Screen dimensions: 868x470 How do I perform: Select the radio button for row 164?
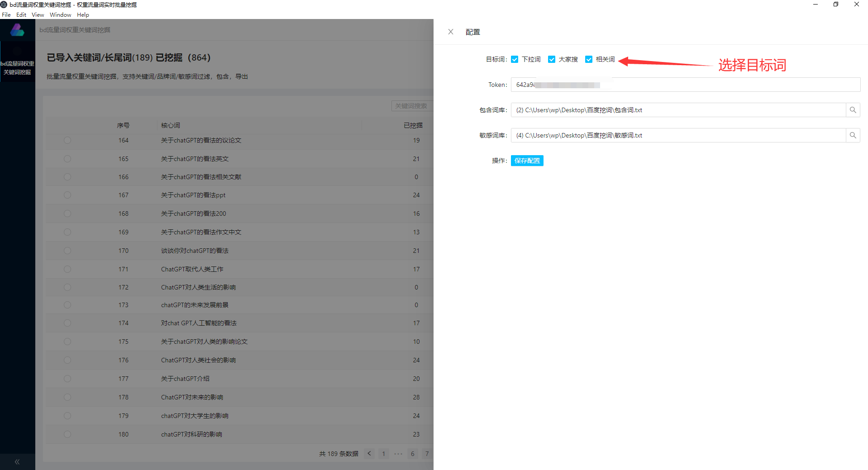point(67,140)
